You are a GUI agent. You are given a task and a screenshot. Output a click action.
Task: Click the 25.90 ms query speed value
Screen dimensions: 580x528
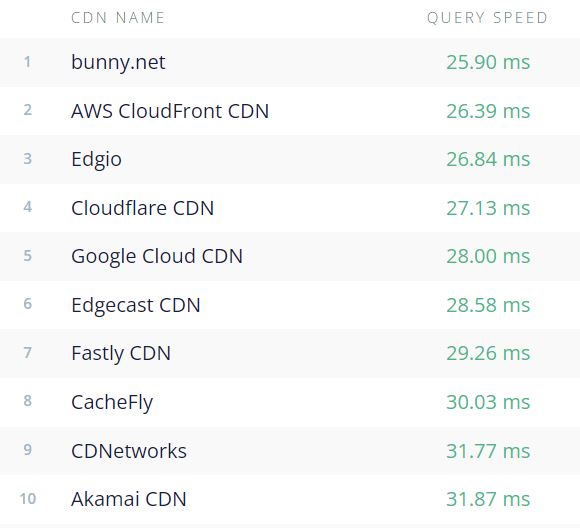[488, 62]
